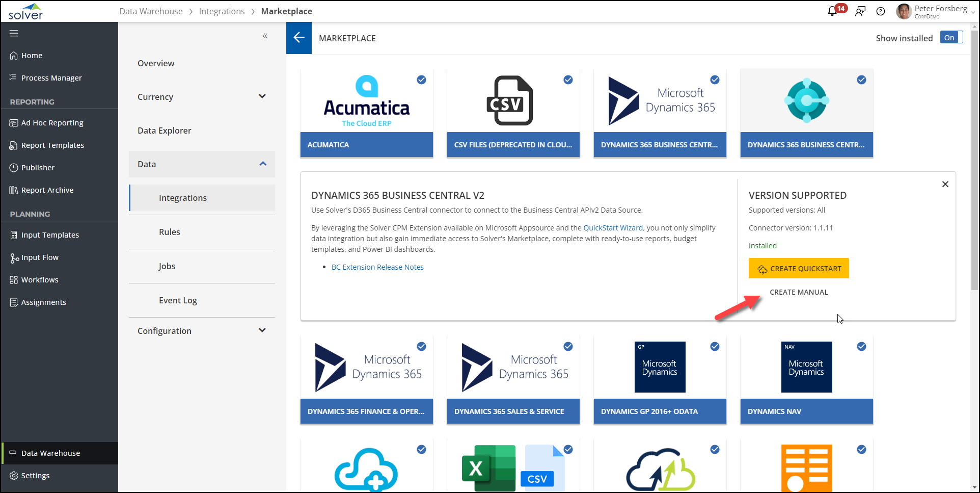Toggle the hamburger menu icon

[x=14, y=33]
